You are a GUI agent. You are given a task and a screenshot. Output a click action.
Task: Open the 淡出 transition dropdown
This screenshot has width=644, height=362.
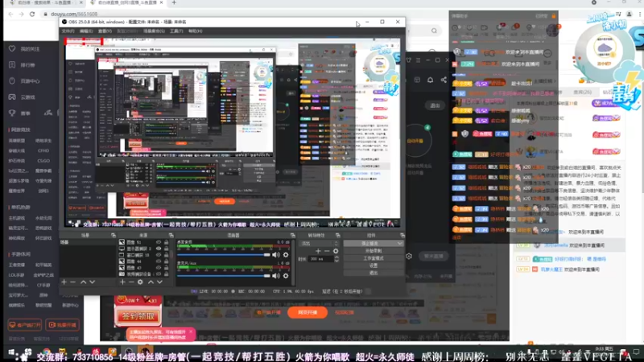tap(319, 244)
